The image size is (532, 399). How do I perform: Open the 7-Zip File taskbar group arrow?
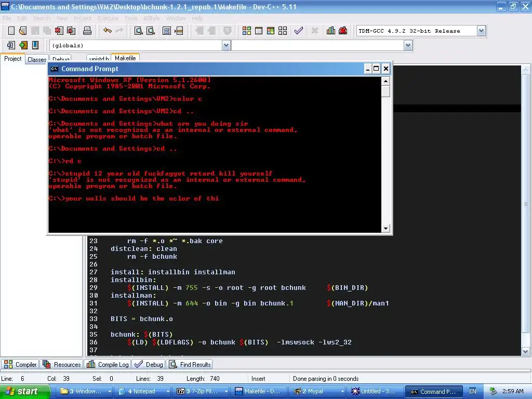(x=226, y=392)
